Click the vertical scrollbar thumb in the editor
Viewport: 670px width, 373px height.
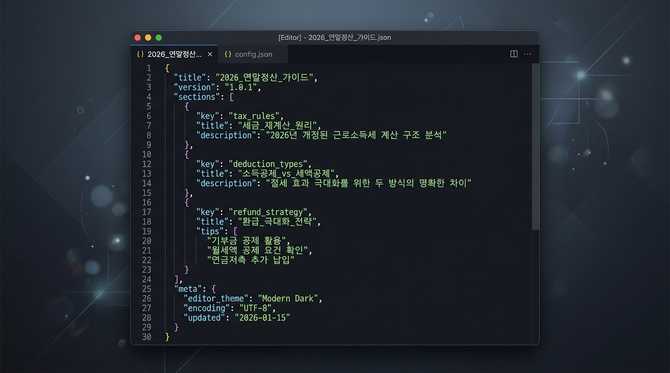(x=535, y=147)
